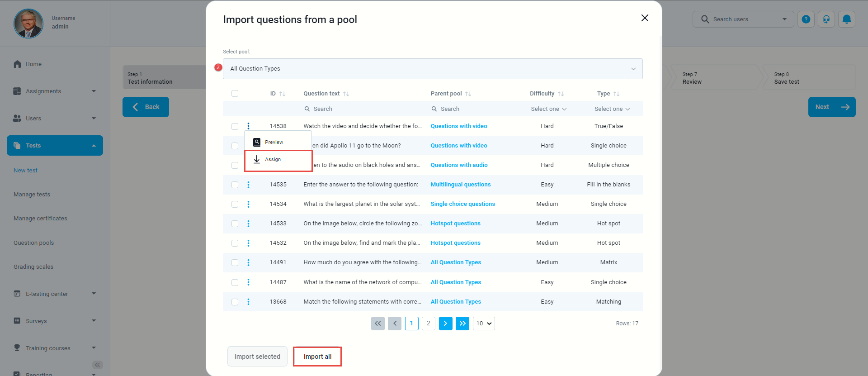Open three-dot menu for question 14491
This screenshot has width=868, height=376.
coord(248,262)
